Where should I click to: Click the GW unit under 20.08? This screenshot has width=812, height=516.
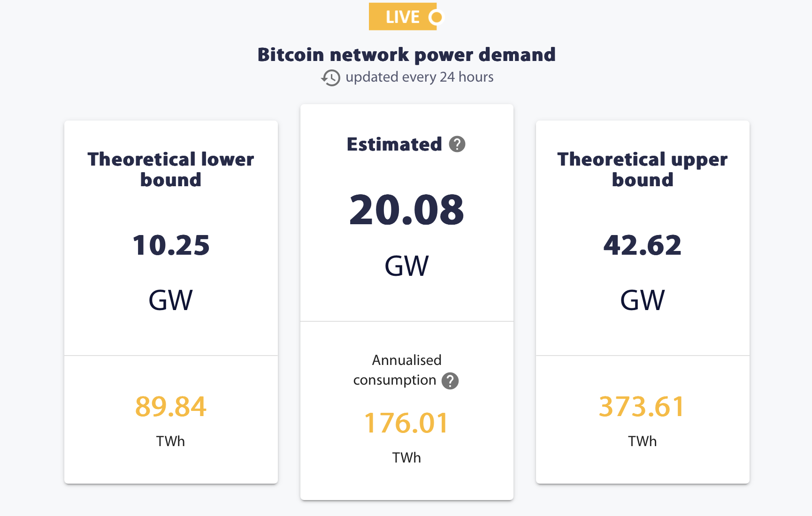coord(406,266)
